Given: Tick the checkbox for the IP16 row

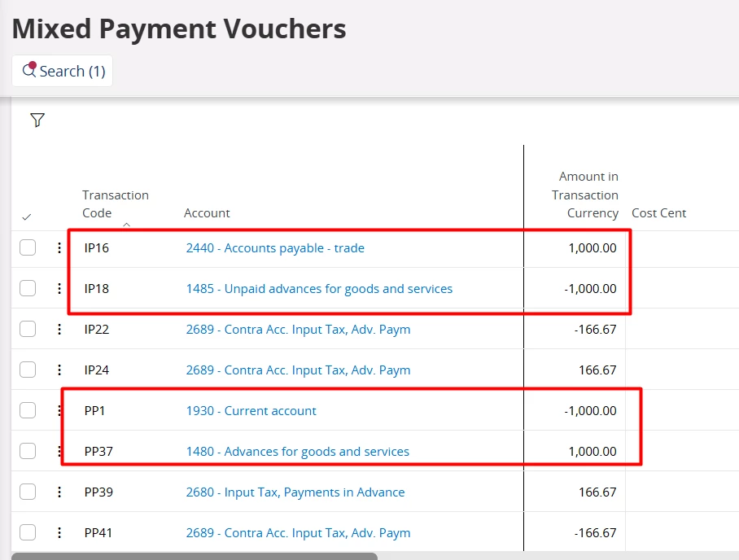Looking at the screenshot, I should coord(28,247).
